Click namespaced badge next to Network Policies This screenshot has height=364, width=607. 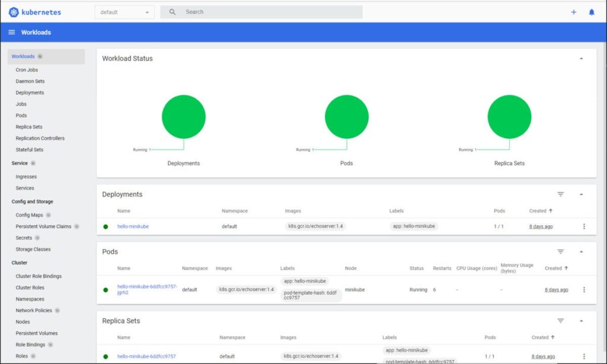[x=57, y=310]
